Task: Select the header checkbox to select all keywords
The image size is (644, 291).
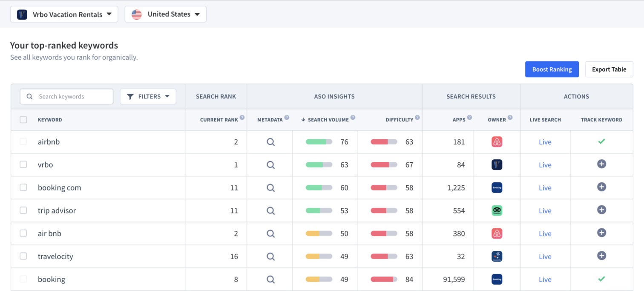Action: (23, 120)
